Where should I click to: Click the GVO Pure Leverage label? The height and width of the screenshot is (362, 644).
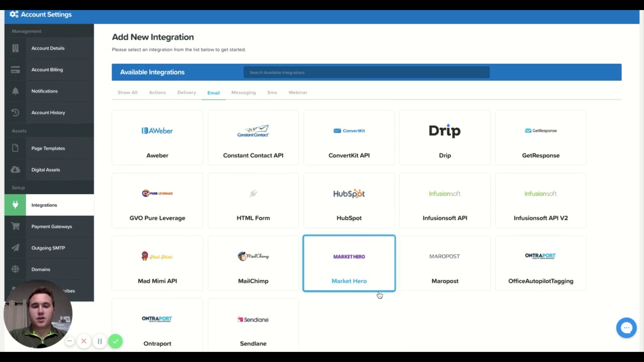[157, 218]
